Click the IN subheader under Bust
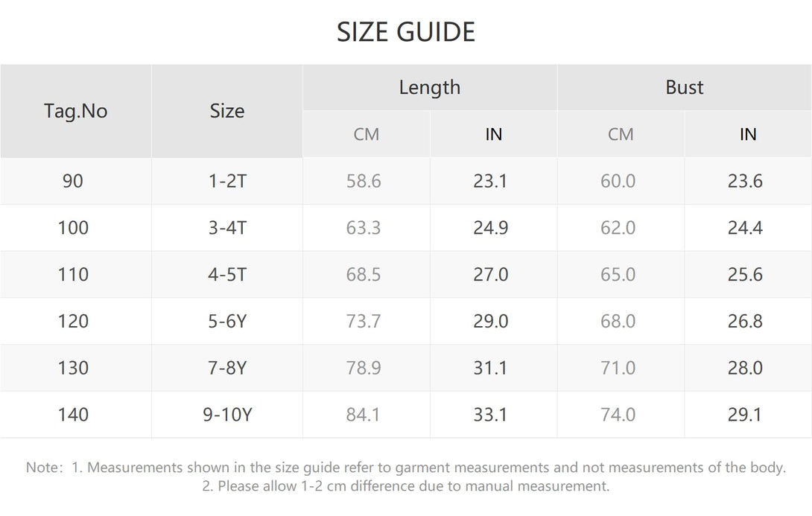This screenshot has height=516, width=812. [x=748, y=135]
